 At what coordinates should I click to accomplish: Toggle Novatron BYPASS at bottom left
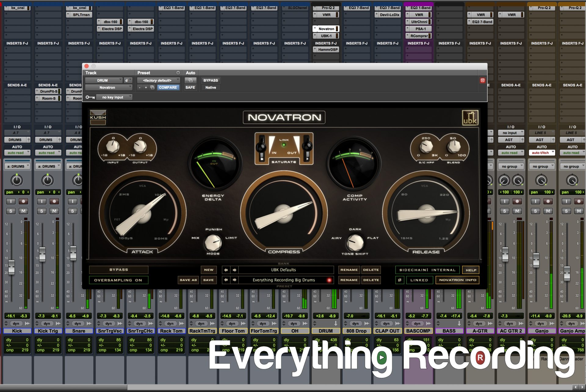click(x=118, y=270)
